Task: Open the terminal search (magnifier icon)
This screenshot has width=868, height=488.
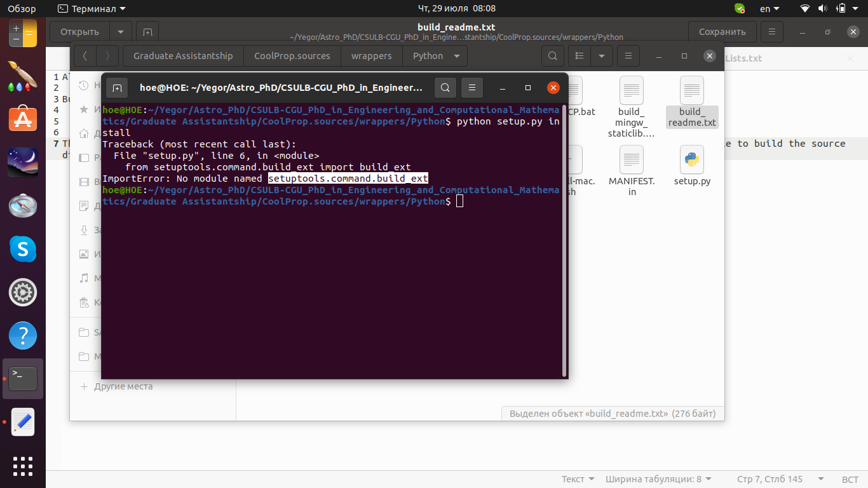Action: point(445,88)
